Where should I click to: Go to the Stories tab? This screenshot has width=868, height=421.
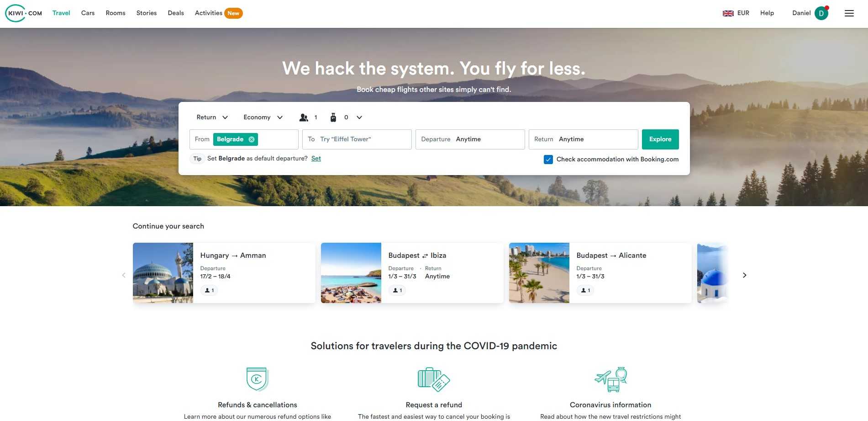(x=147, y=13)
